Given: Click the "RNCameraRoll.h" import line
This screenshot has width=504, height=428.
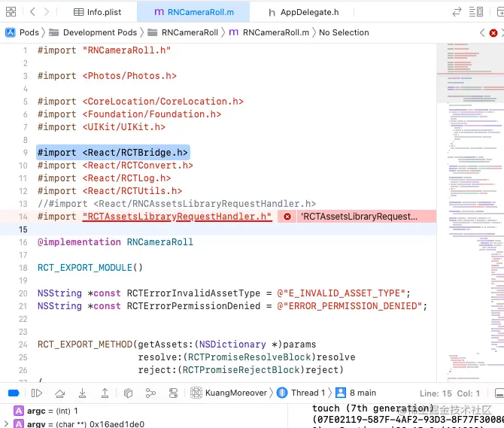Looking at the screenshot, I should tap(104, 50).
